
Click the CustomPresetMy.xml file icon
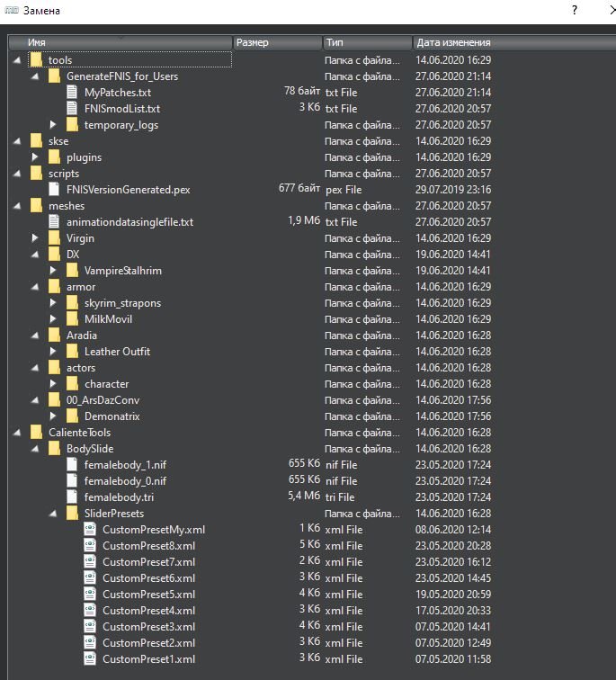point(90,530)
